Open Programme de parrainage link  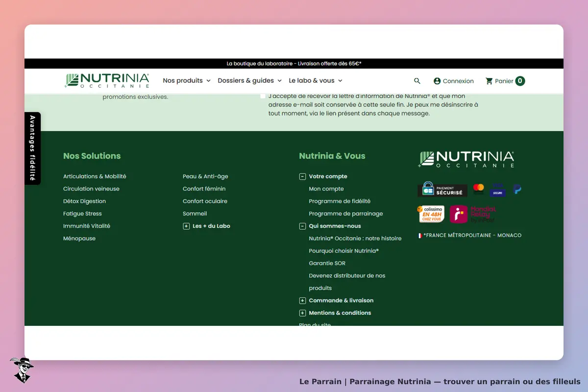[x=346, y=214]
